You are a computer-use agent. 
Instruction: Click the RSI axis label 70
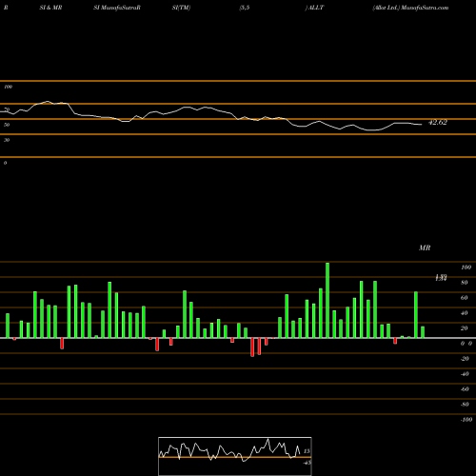click(x=7, y=109)
